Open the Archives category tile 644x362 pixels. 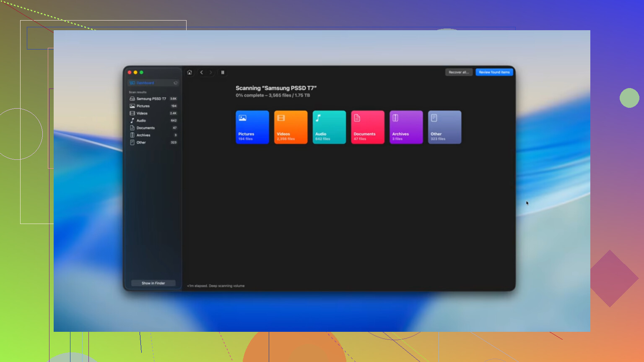(406, 127)
